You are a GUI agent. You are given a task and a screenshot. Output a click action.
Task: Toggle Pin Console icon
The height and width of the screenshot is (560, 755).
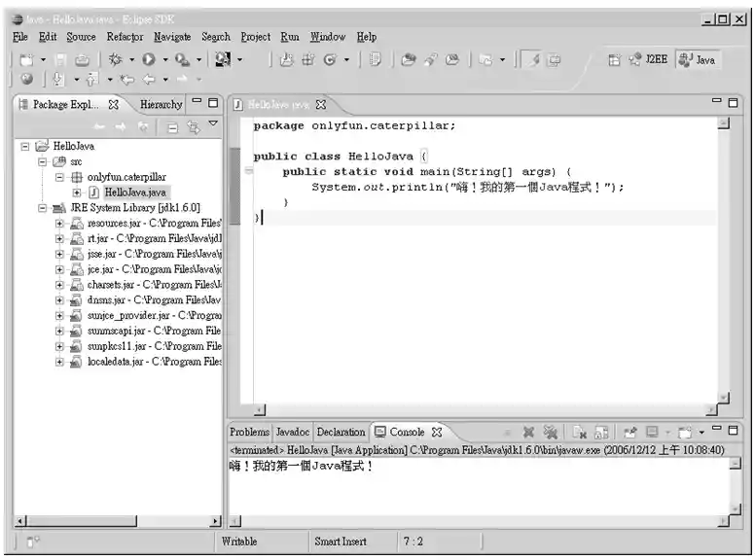tap(630, 432)
